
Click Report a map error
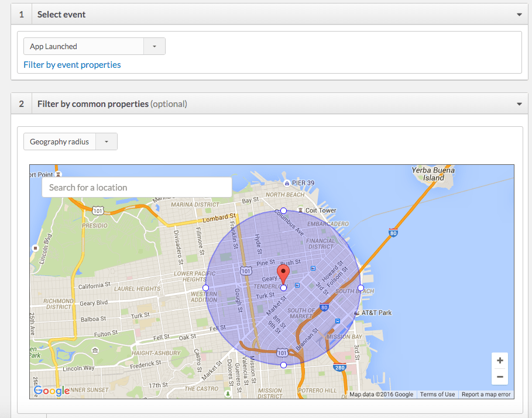(x=486, y=394)
